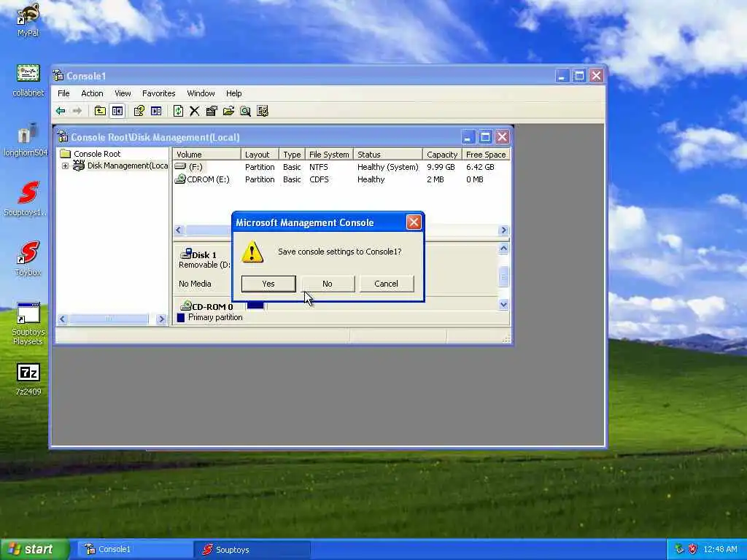Toggle Show/Hide Console Tree toolbar button
The height and width of the screenshot is (560, 747).
click(x=117, y=111)
